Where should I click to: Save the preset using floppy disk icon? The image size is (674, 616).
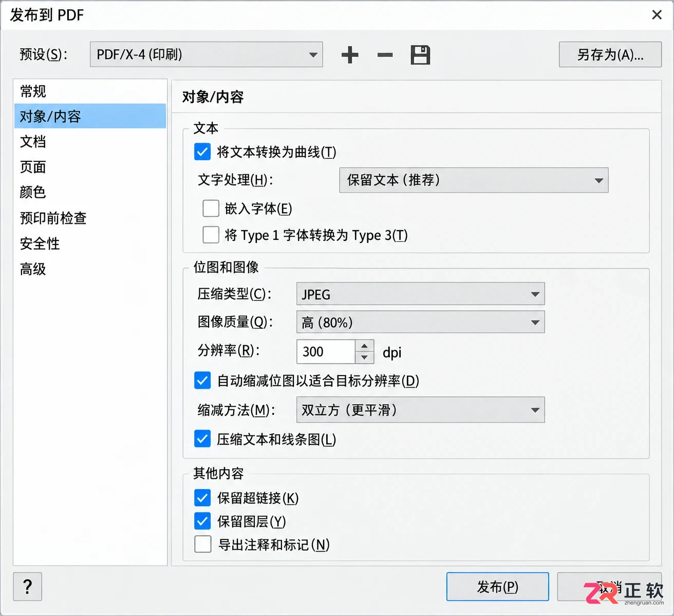click(x=420, y=54)
